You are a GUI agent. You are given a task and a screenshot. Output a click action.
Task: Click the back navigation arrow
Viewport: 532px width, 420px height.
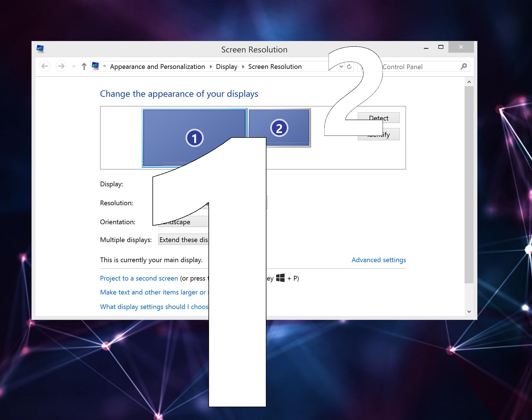pos(45,66)
